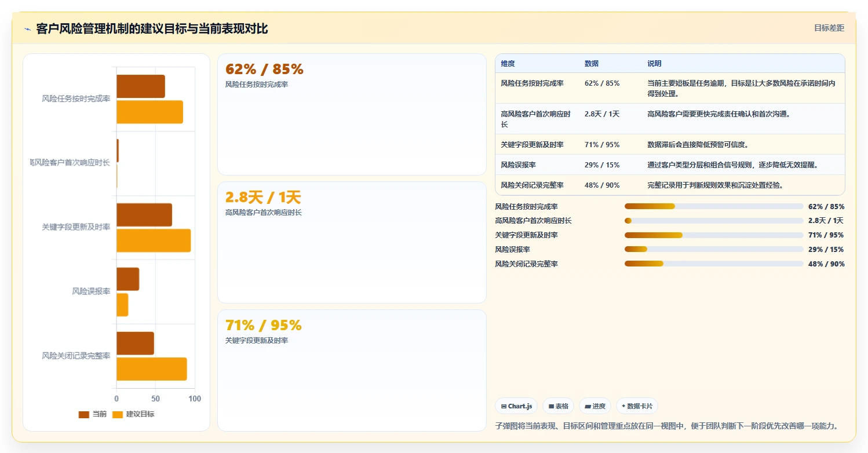Click the 71% / 95% table data cell
Screen dimensions: 868x453
coord(602,145)
